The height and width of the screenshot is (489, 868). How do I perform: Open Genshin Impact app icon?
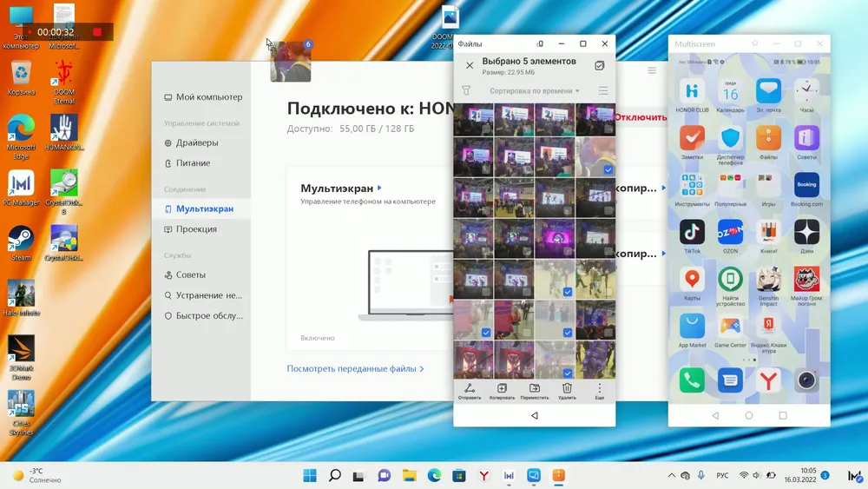[768, 279]
